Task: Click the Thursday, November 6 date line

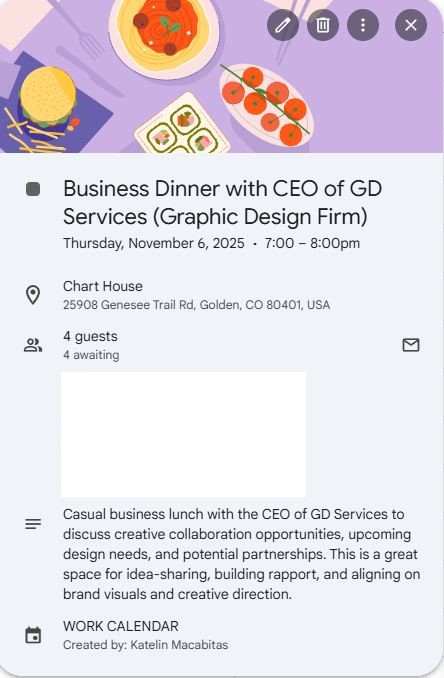Action: [211, 243]
